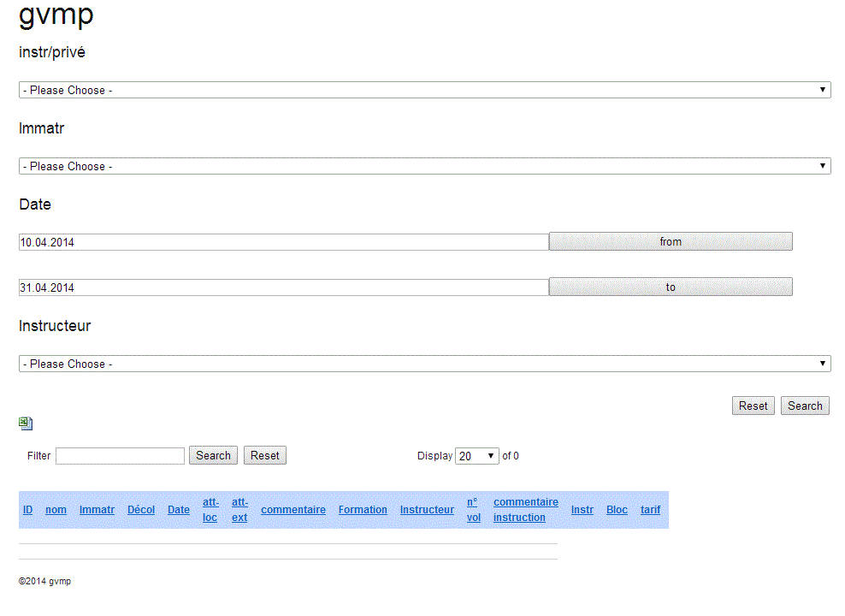Reset the Filter using the Reset button
The height and width of the screenshot is (616, 845).
point(264,455)
